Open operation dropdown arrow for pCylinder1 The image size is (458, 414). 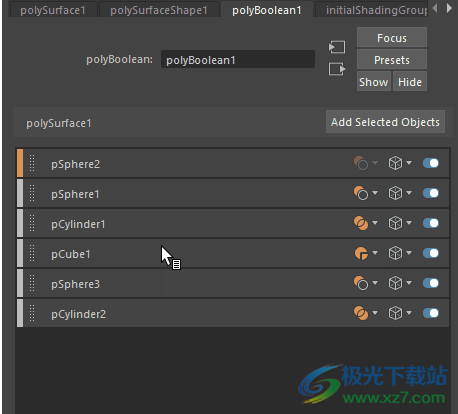click(375, 223)
